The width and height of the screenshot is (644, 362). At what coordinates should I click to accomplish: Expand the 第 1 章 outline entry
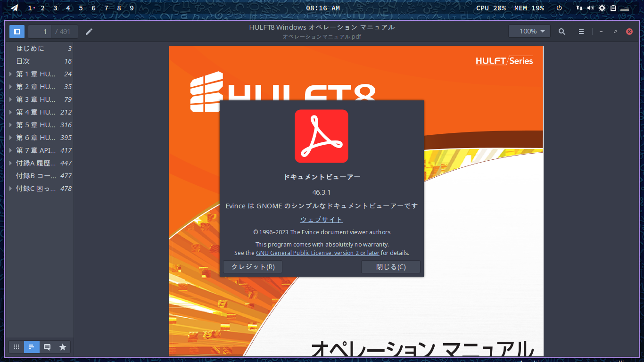(11, 74)
